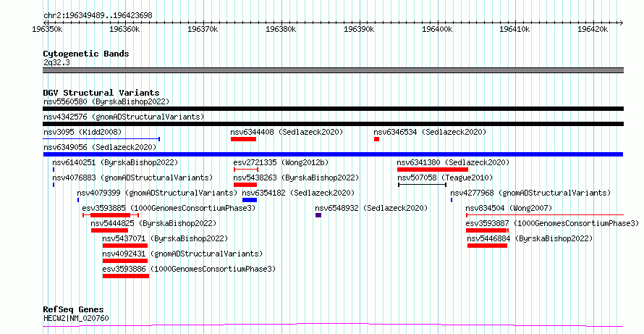Click the small red block under nsv6346534
644x334 pixels.
[x=376, y=139]
